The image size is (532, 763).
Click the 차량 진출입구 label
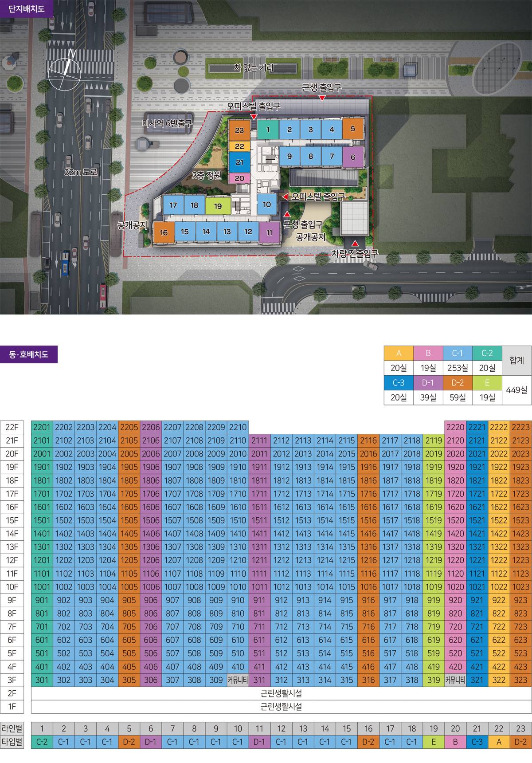coord(354,253)
